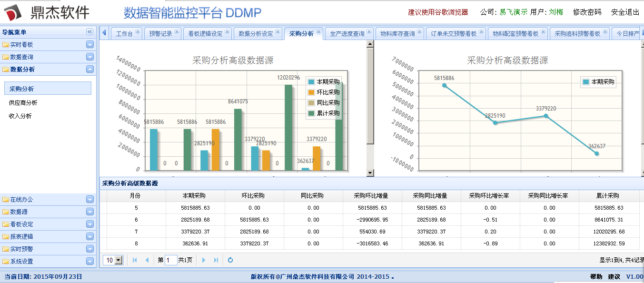The width and height of the screenshot is (644, 283).
Task: Toggle 本期采购 series in line chart legend
Action: [598, 82]
